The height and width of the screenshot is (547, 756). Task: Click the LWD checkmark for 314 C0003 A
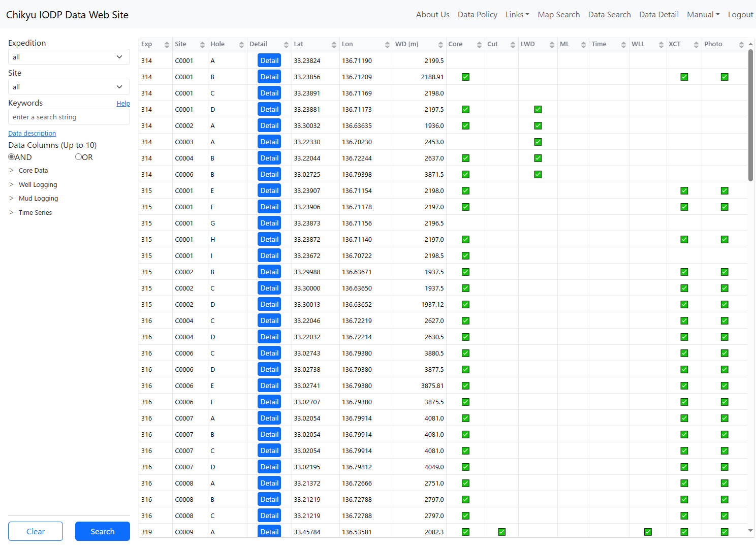click(538, 142)
